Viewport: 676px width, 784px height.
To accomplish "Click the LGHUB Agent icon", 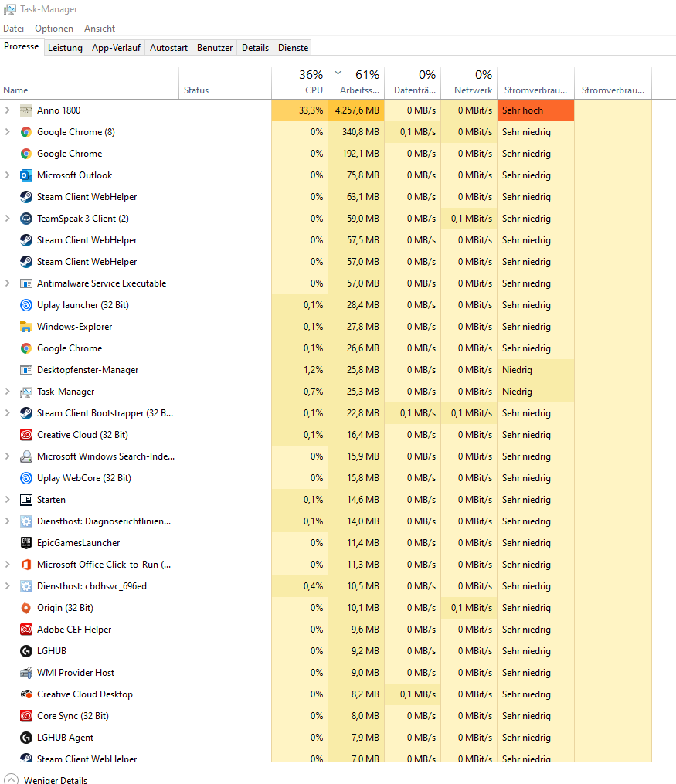I will (x=26, y=738).
